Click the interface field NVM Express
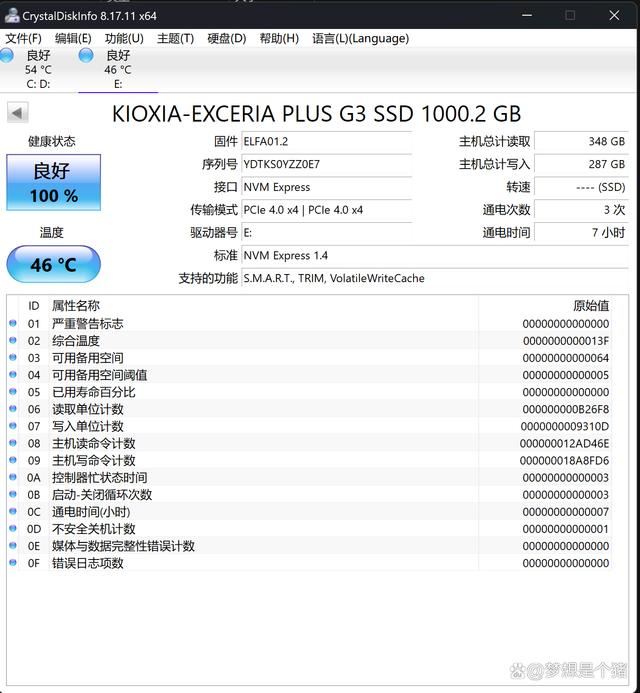The image size is (640, 693). tap(326, 187)
